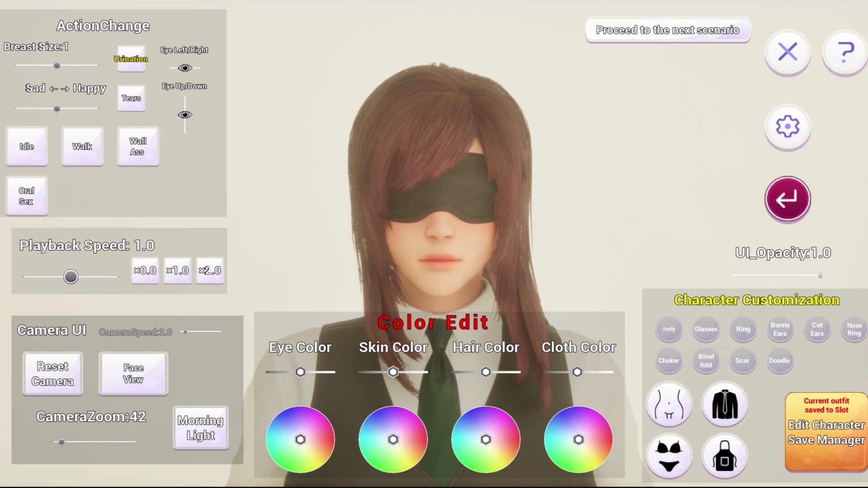This screenshot has height=488, width=868.
Task: Switch to the Walk action
Action: click(82, 146)
